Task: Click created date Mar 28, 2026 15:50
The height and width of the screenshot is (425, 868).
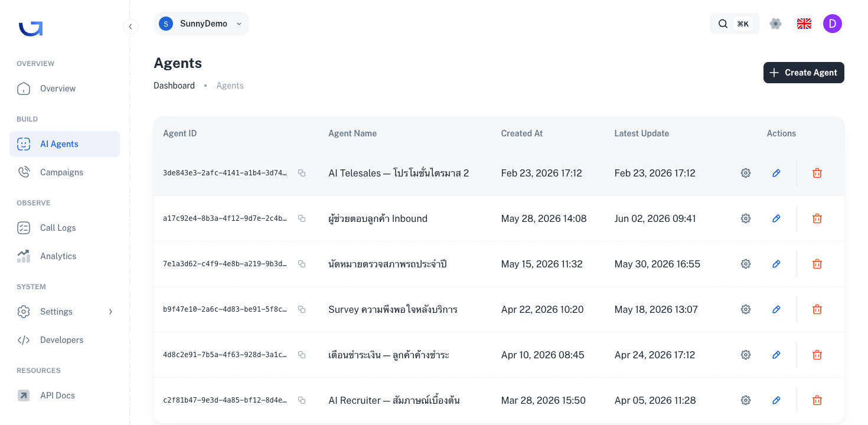Action: click(543, 400)
